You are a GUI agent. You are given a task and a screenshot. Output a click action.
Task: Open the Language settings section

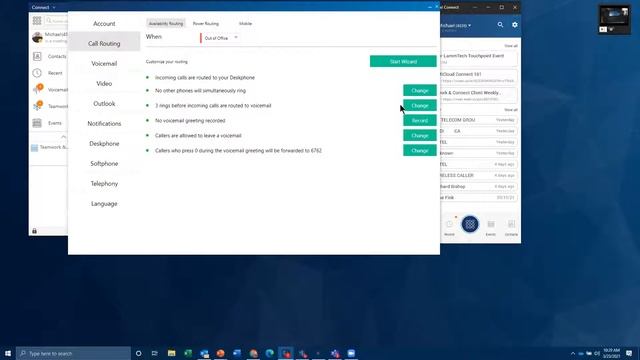point(104,204)
